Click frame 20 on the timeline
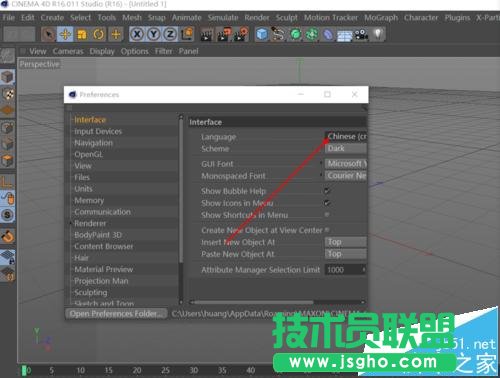The height and width of the screenshot is (378, 500). click(137, 370)
